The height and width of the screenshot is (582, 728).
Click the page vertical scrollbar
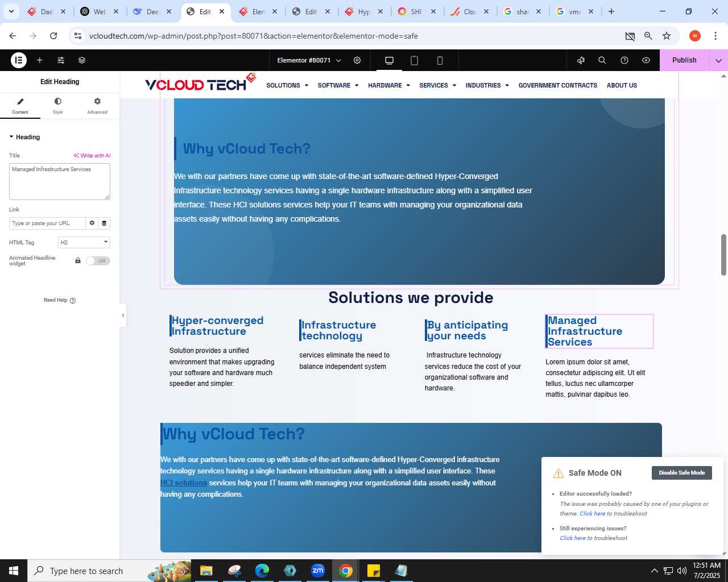(x=724, y=255)
